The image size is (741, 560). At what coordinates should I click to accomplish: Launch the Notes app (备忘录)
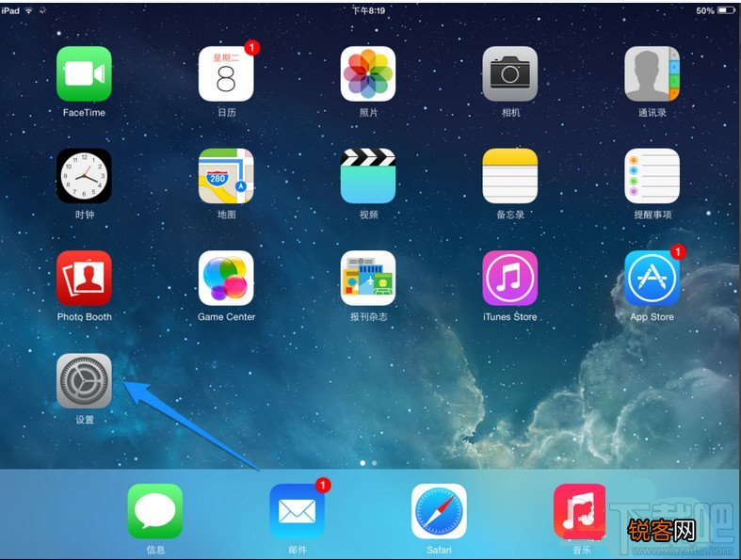click(510, 176)
